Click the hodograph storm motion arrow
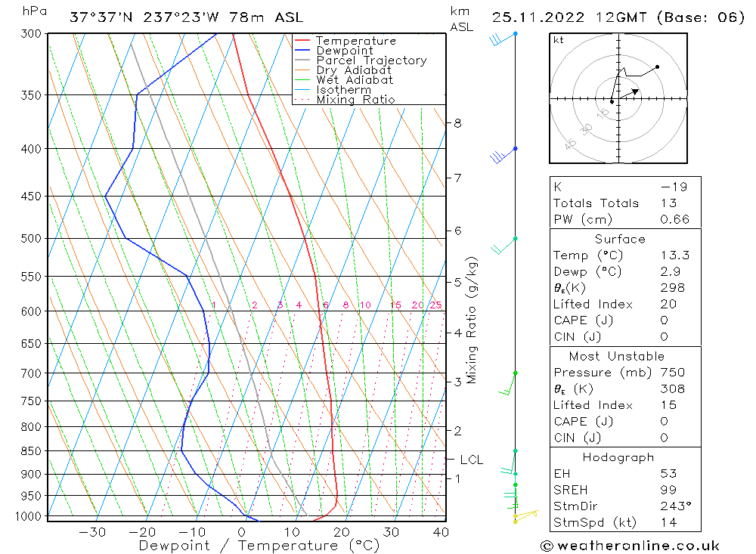 click(x=629, y=94)
